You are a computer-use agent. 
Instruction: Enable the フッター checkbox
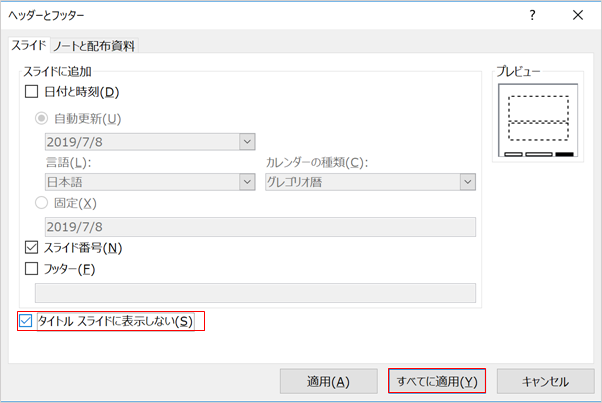coord(31,269)
